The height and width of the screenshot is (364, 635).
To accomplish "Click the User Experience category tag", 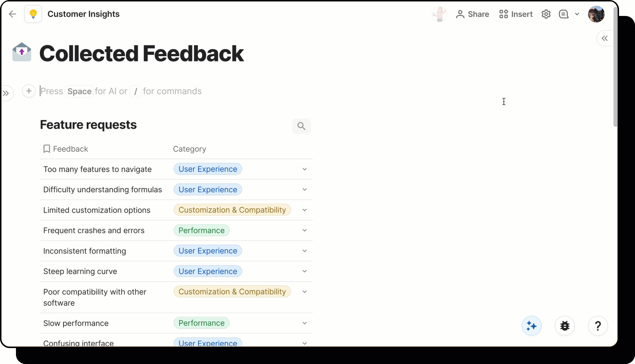I will click(x=207, y=169).
